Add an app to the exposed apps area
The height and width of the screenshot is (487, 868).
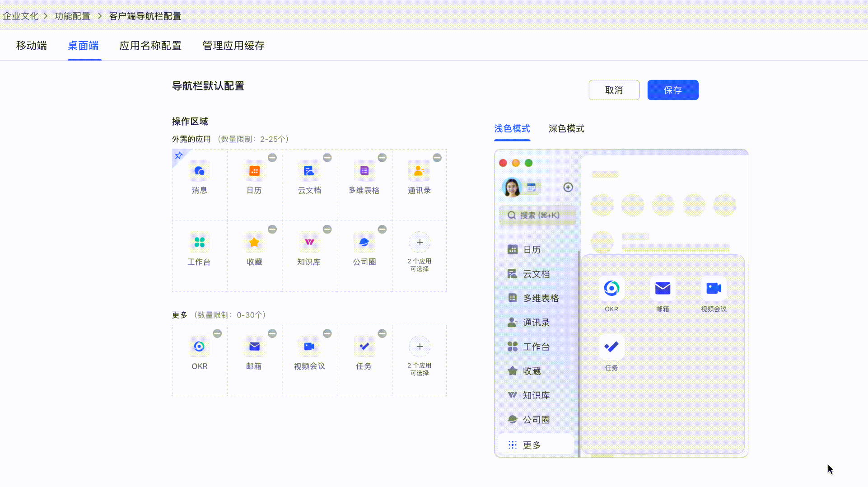(420, 242)
